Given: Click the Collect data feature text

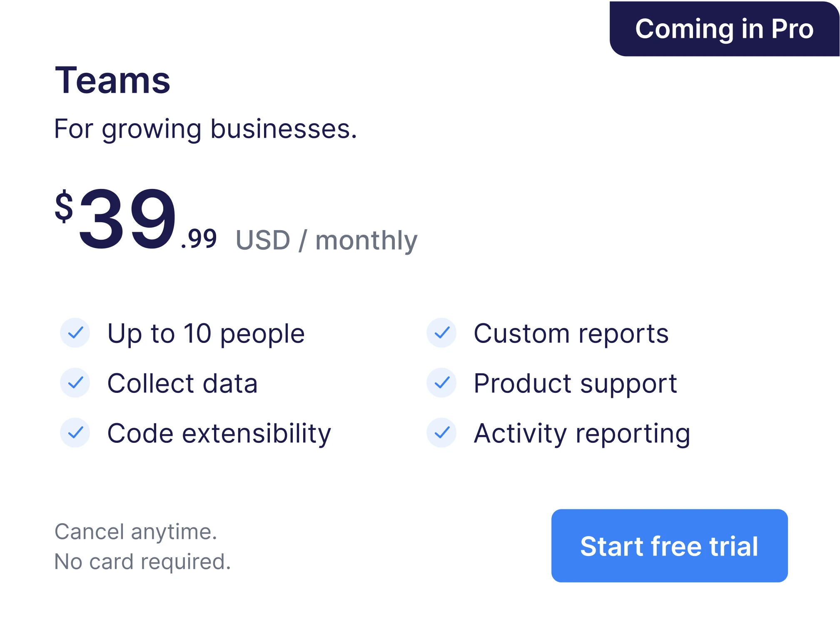Looking at the screenshot, I should 182,383.
